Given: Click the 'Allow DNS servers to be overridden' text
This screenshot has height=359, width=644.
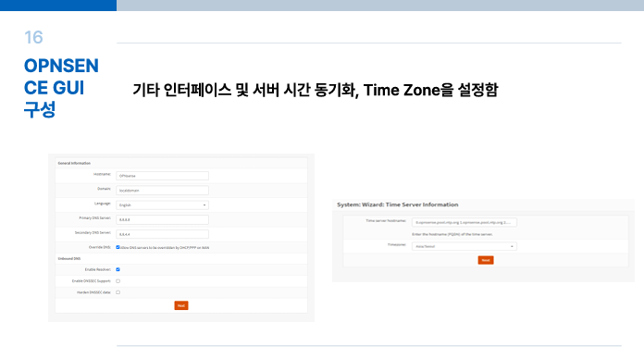Looking at the screenshot, I should point(165,248).
